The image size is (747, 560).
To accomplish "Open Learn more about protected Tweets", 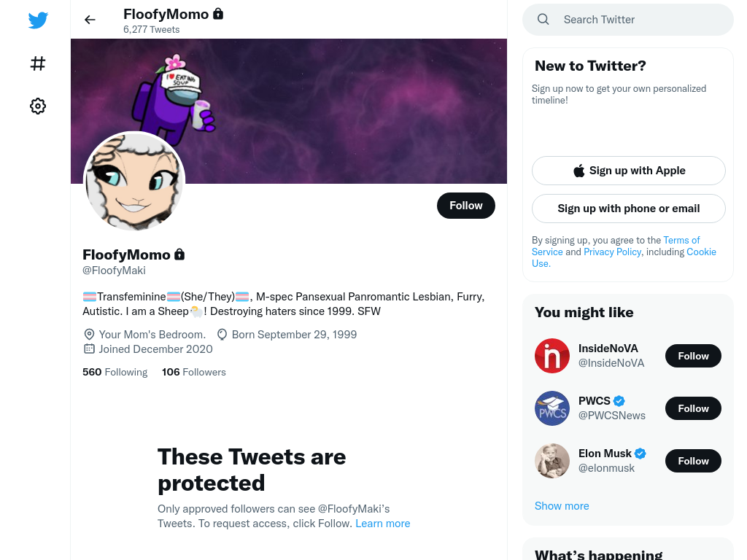I will tap(382, 524).
